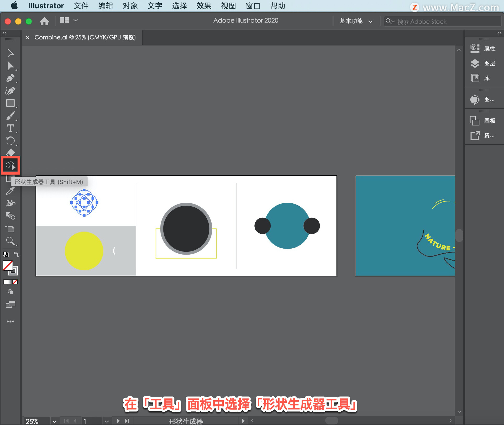
Task: Expand the zoom level dropdown
Action: tap(54, 421)
